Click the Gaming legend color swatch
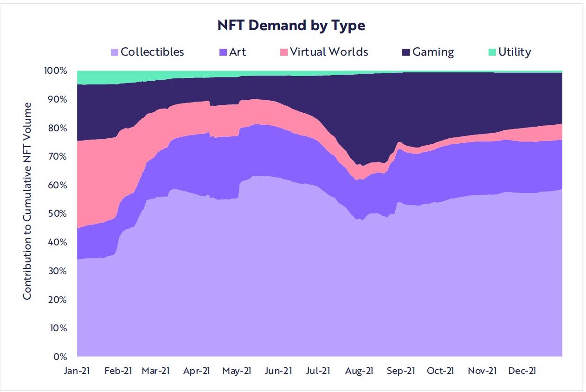The image size is (586, 392). point(406,52)
